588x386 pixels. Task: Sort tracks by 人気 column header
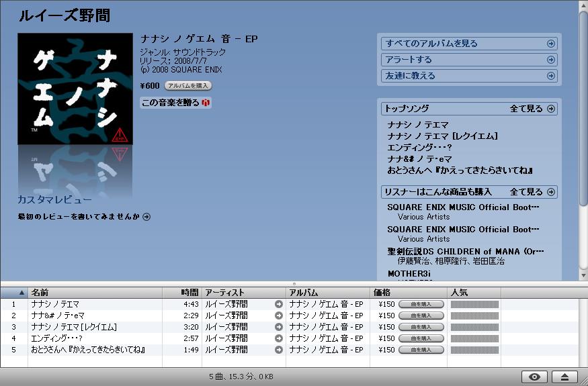(474, 293)
